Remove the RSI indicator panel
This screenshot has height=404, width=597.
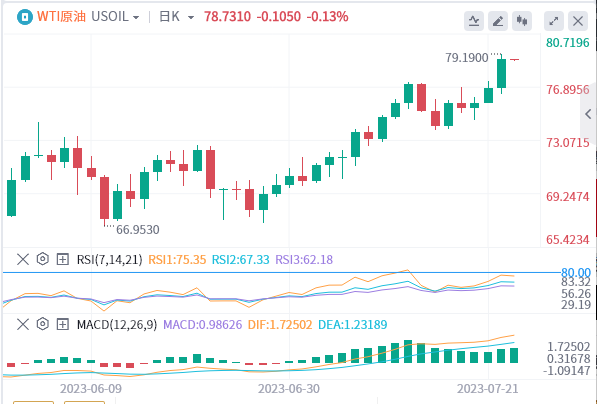(x=23, y=260)
